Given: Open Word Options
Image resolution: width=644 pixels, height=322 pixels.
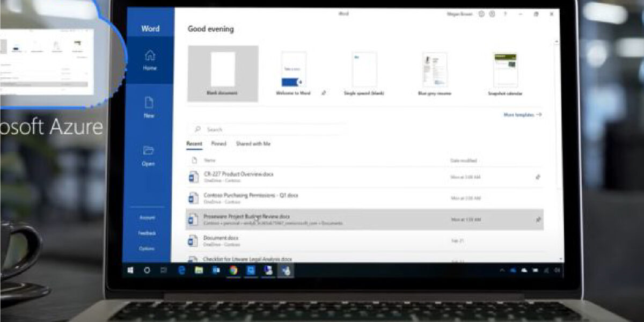Looking at the screenshot, I should (x=147, y=248).
